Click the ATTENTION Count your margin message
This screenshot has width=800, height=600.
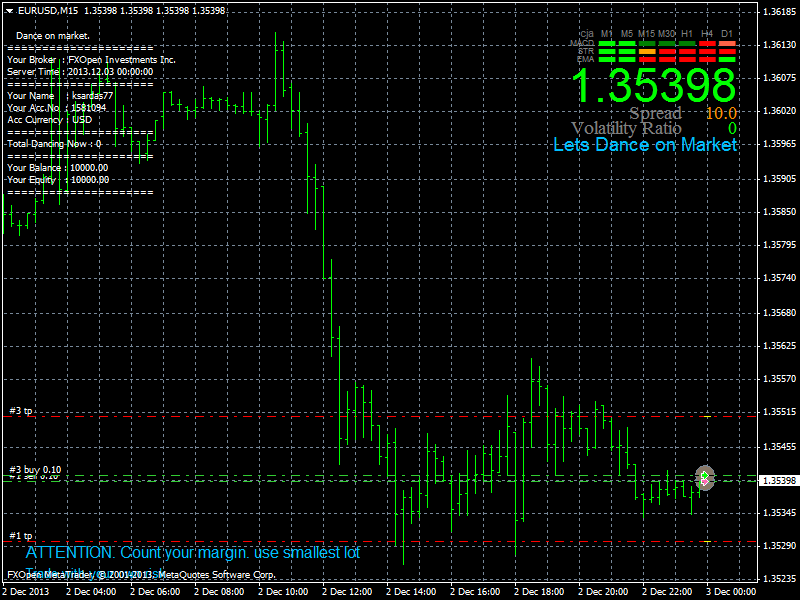(x=193, y=553)
